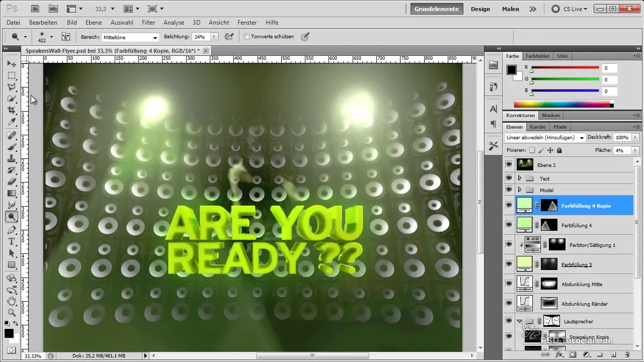
Task: Switch to the Design workspace
Action: [x=480, y=9]
